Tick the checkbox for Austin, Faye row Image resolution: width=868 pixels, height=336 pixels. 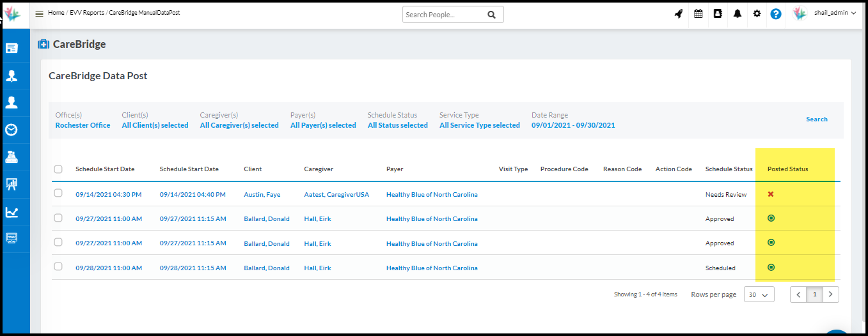[x=58, y=194]
